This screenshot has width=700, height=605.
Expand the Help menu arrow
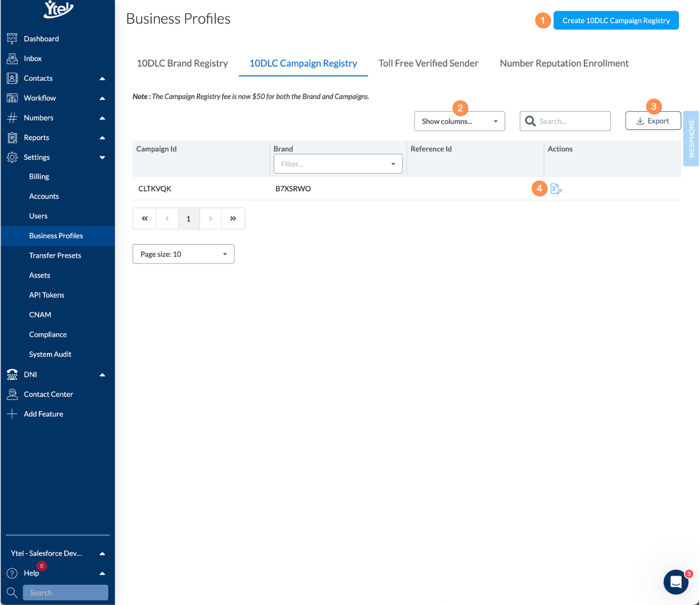(x=102, y=573)
